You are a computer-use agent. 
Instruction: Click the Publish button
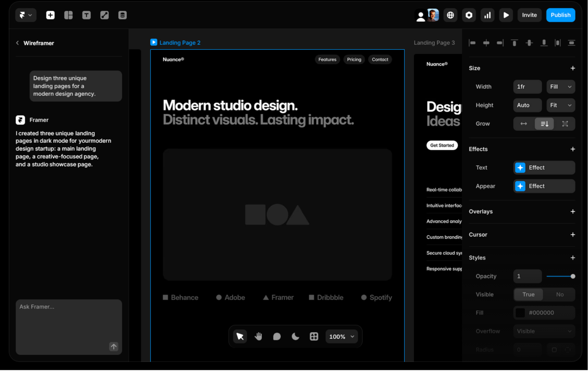coord(560,15)
